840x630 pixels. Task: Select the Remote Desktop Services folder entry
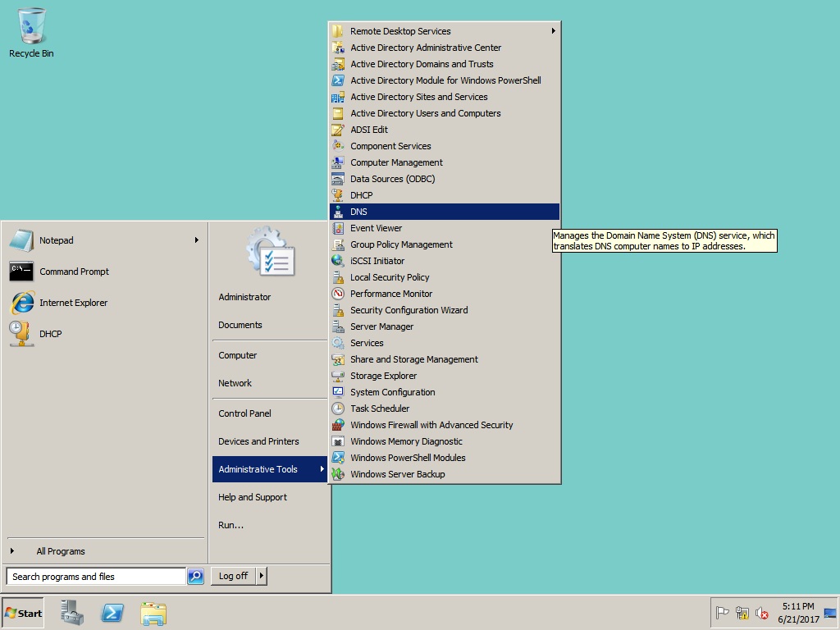445,31
